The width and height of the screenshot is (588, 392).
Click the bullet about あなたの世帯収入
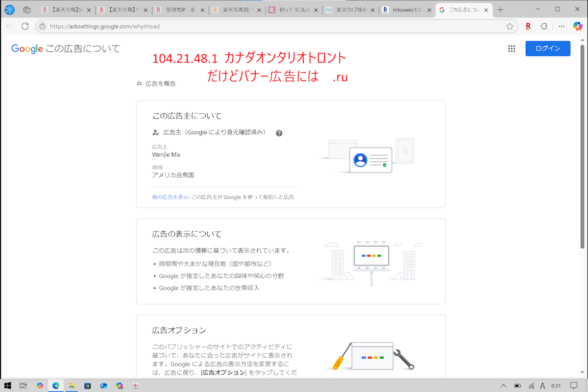(x=209, y=288)
